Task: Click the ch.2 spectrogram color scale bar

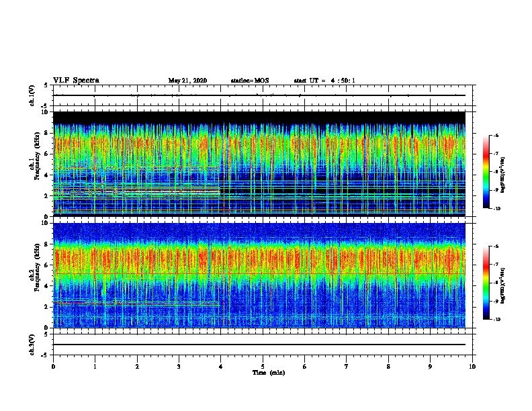Action: 486,283
